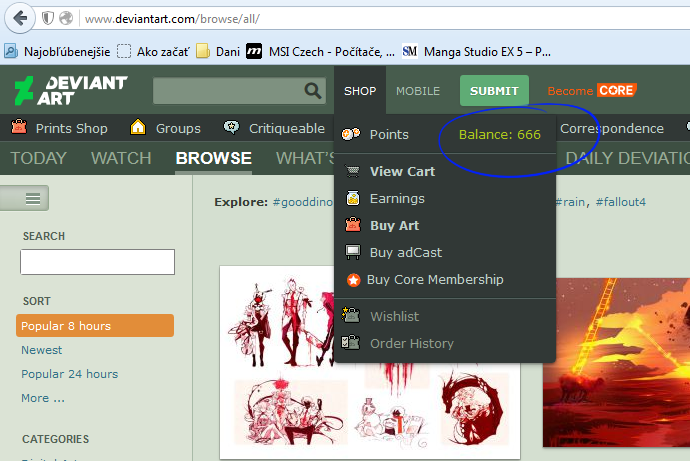Screen dimensions: 690x461
Task: Open the Critiqueable link
Action: point(287,128)
